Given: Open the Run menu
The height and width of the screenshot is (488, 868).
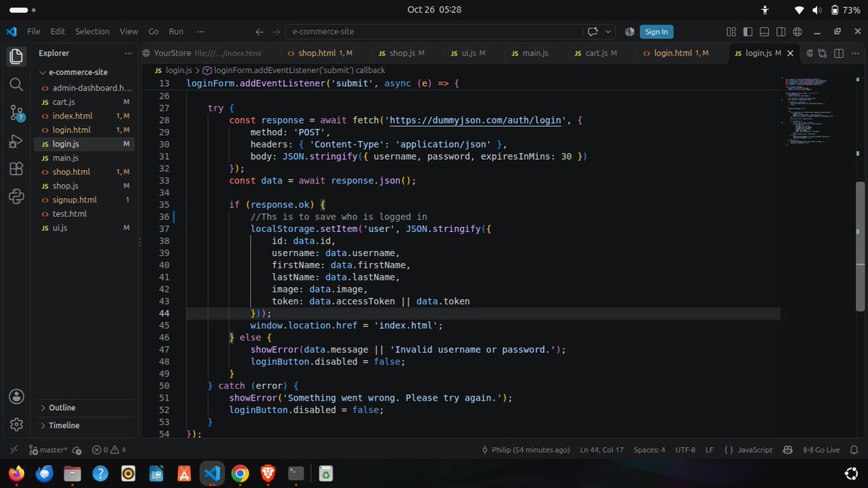Looking at the screenshot, I should pyautogui.click(x=176, y=32).
